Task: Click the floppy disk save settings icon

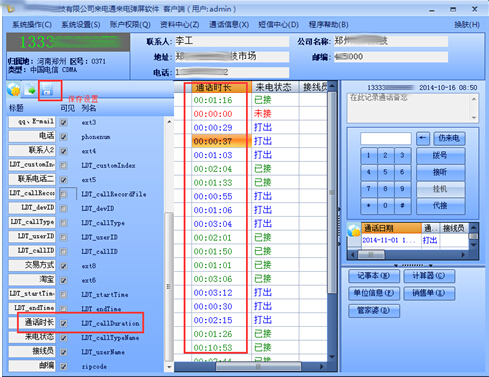Action: pos(47,90)
